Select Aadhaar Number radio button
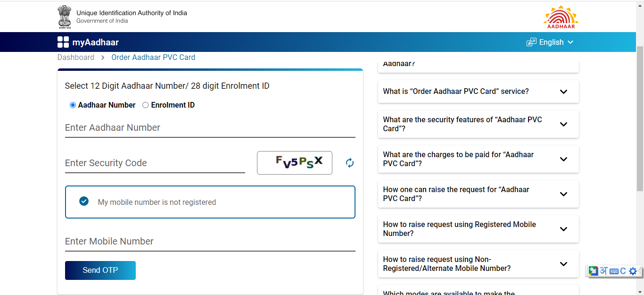Image resolution: width=644 pixels, height=295 pixels. coord(73,105)
